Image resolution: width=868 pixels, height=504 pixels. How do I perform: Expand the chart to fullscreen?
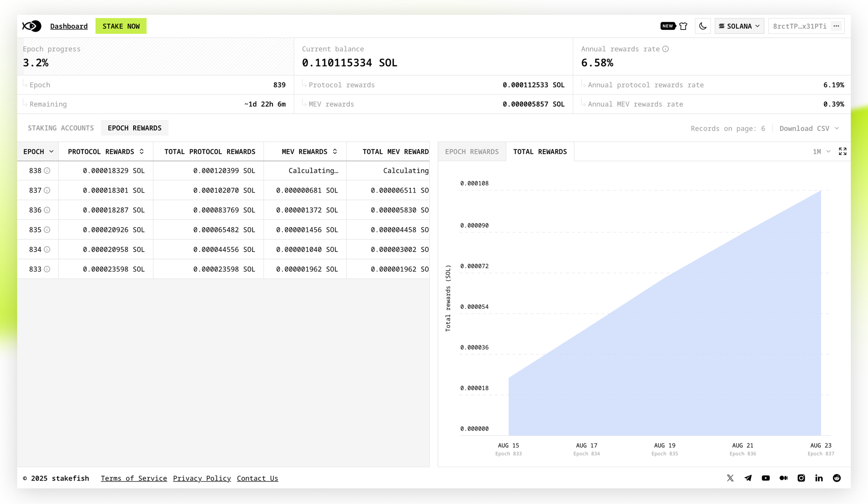(x=842, y=151)
